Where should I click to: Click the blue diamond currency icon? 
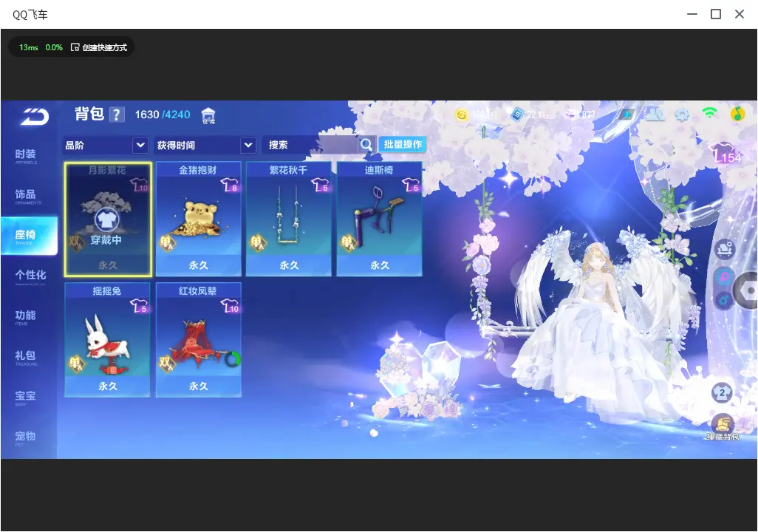click(517, 115)
